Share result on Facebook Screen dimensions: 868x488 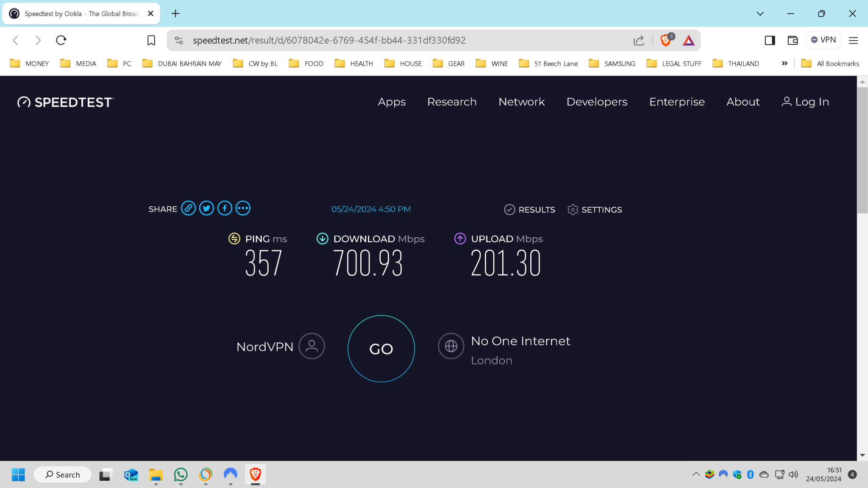(225, 208)
